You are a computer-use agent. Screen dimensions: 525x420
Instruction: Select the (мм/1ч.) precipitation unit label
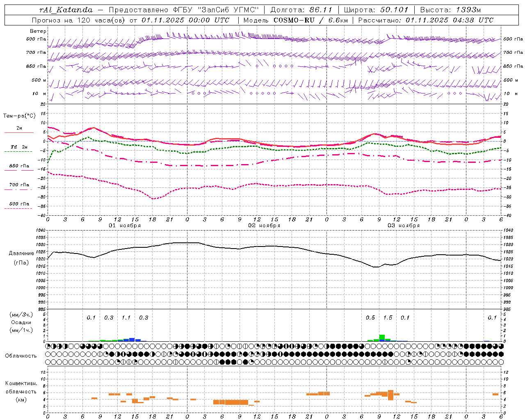click(x=21, y=330)
